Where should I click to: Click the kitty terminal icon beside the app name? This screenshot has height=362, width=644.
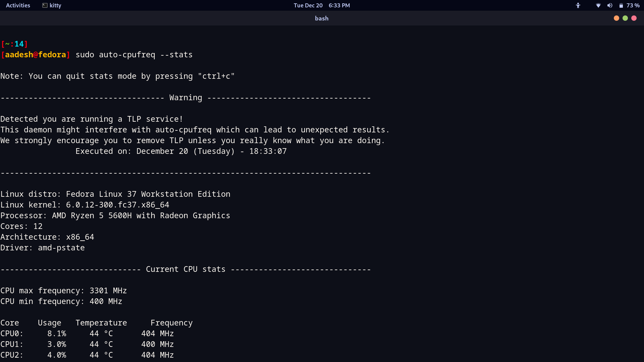(45, 5)
